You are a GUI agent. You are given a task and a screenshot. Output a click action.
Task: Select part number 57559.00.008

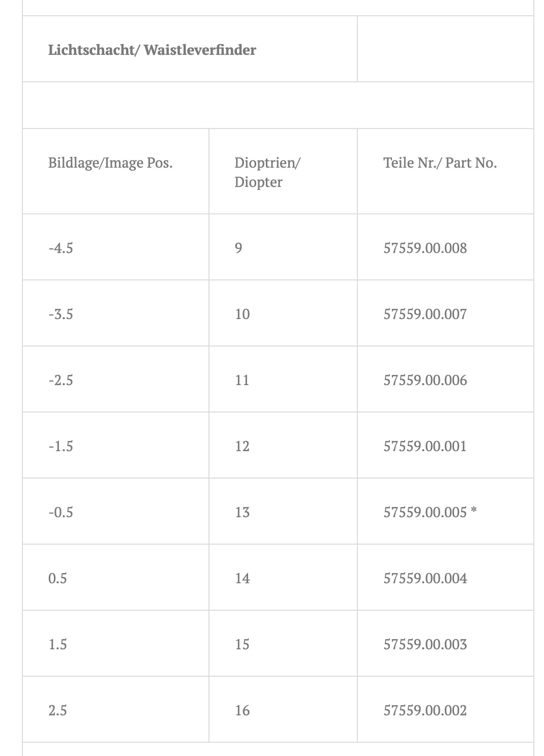pyautogui.click(x=425, y=248)
